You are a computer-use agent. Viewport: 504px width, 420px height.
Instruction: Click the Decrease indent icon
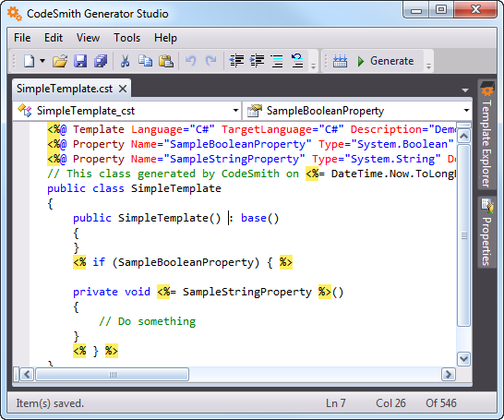(236, 61)
